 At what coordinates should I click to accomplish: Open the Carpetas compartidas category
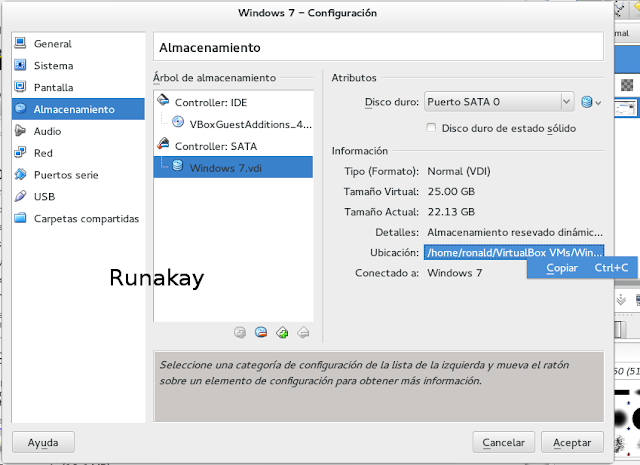(78, 218)
